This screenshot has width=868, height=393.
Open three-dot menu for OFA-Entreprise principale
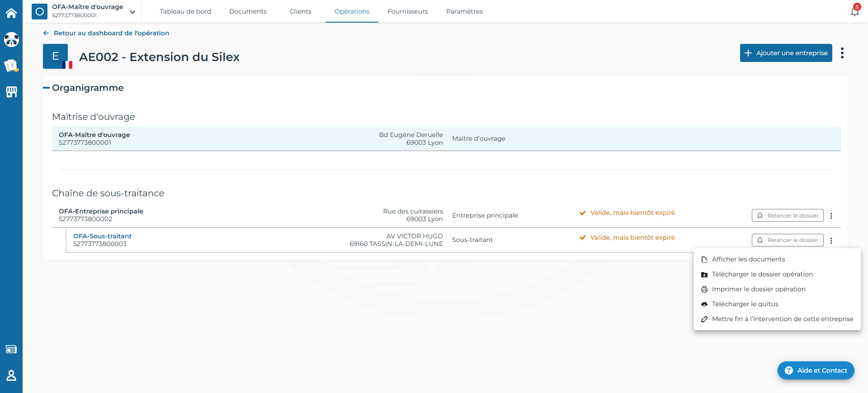(831, 216)
